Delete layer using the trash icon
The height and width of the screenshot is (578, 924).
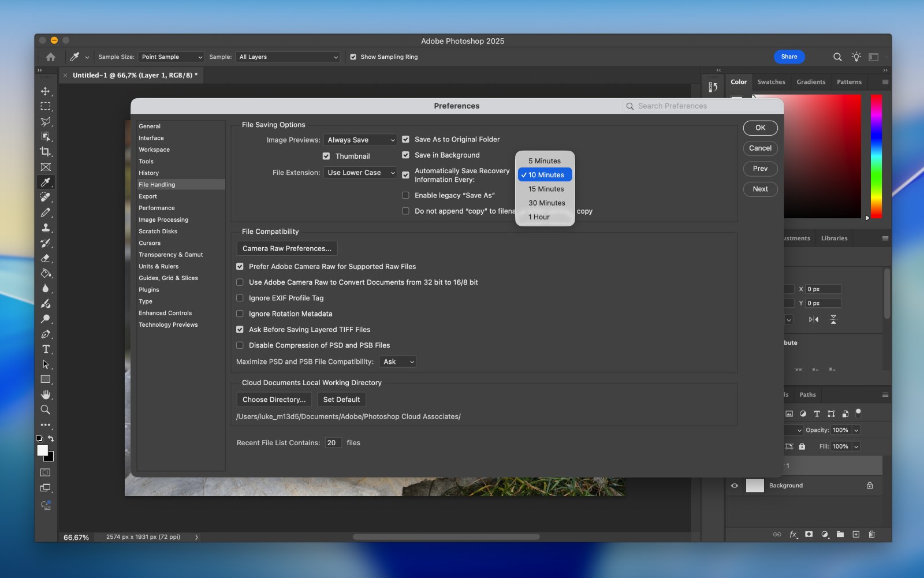871,534
